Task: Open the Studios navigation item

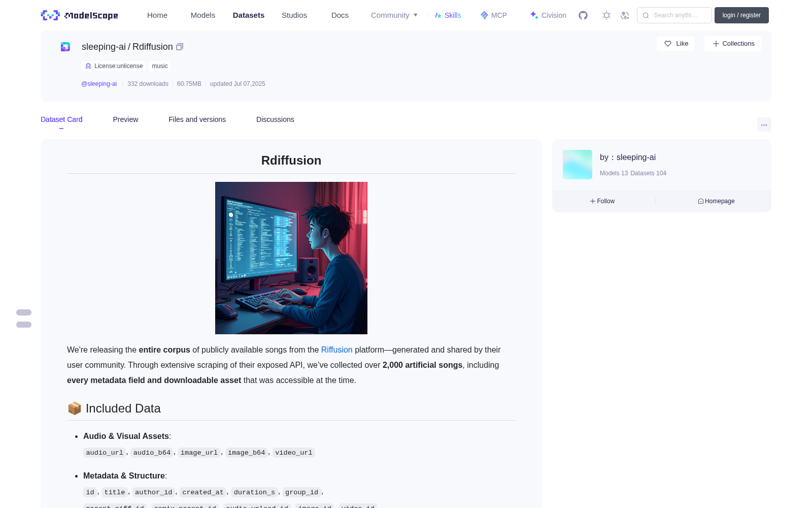Action: point(294,15)
